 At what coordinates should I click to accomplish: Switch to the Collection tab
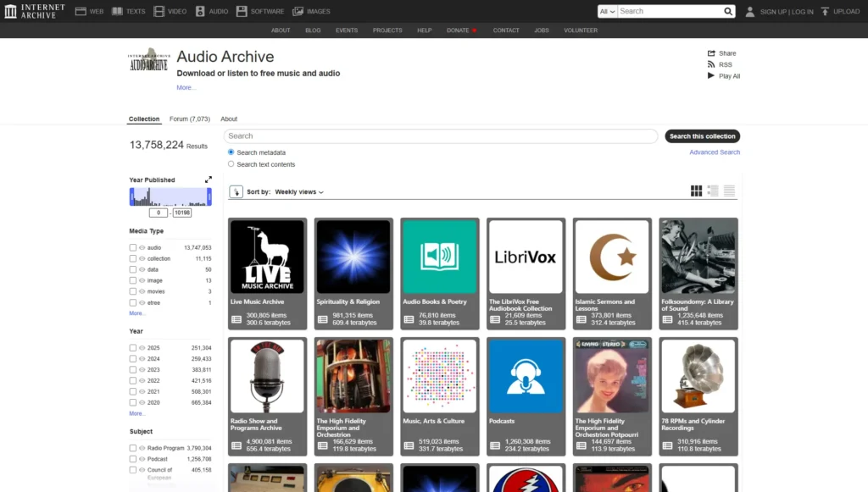click(x=144, y=119)
